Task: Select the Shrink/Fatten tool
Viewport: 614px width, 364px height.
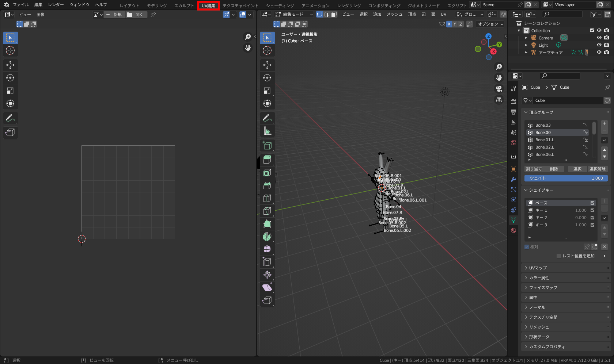Action: click(267, 275)
